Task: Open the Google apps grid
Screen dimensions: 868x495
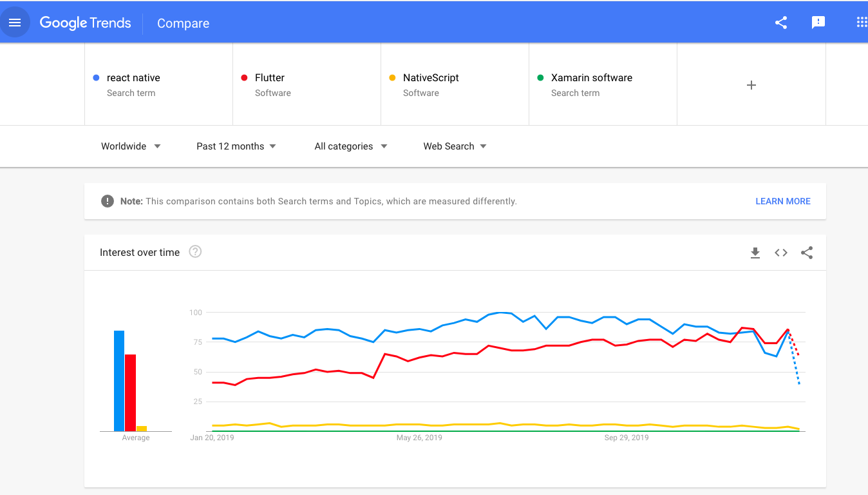Action: (x=862, y=22)
